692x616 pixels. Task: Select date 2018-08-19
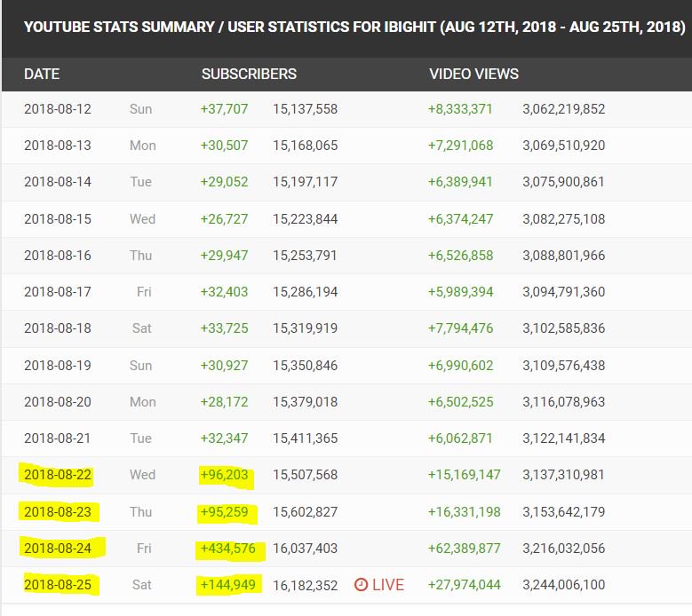tap(58, 366)
